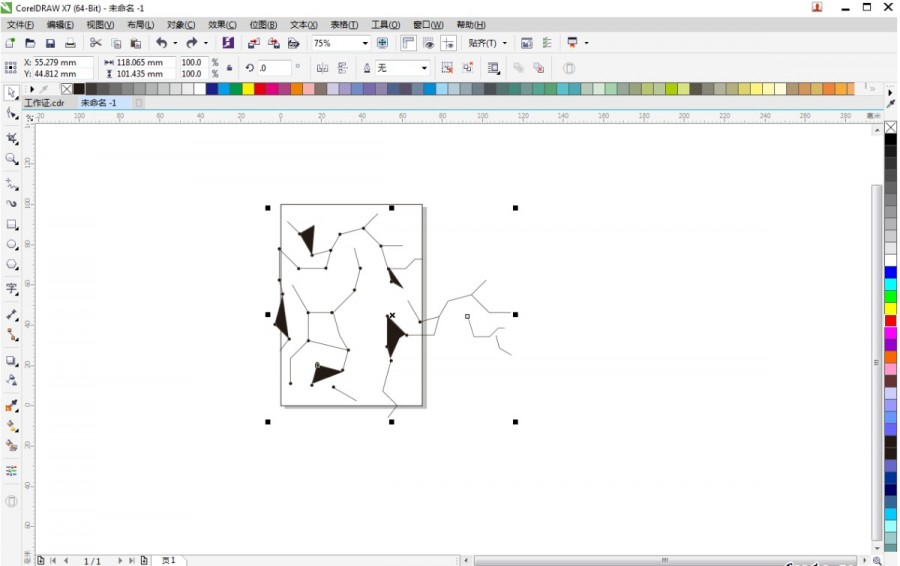Click the Copy icon
The height and width of the screenshot is (566, 900).
[116, 43]
